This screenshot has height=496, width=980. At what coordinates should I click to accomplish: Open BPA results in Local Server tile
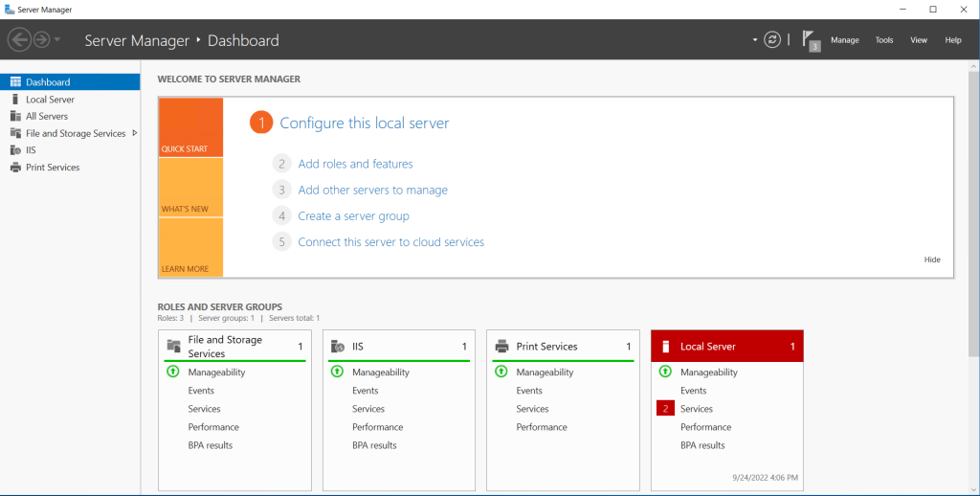(702, 445)
